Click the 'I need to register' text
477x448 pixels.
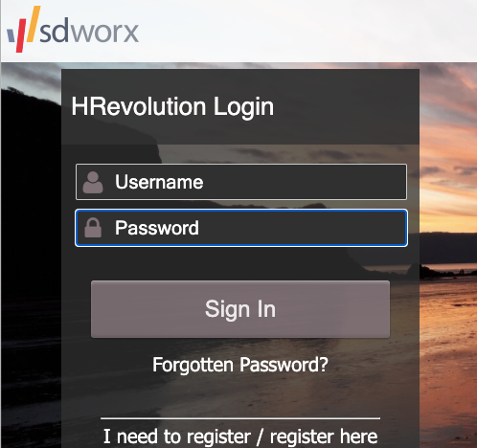[x=177, y=437]
